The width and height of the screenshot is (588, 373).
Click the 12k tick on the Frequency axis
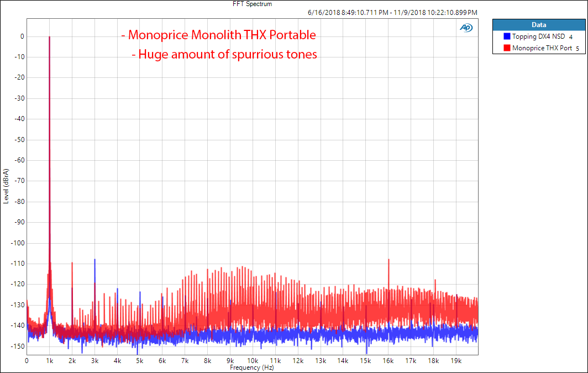tap(298, 361)
